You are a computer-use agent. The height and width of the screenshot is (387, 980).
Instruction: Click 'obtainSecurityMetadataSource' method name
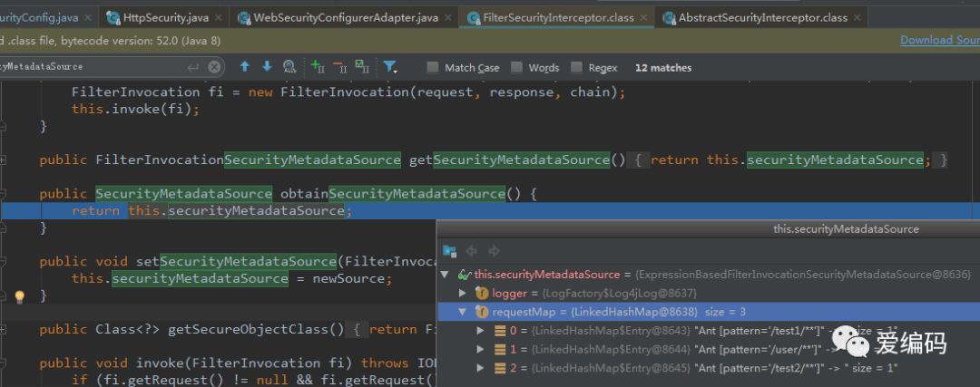coord(392,194)
